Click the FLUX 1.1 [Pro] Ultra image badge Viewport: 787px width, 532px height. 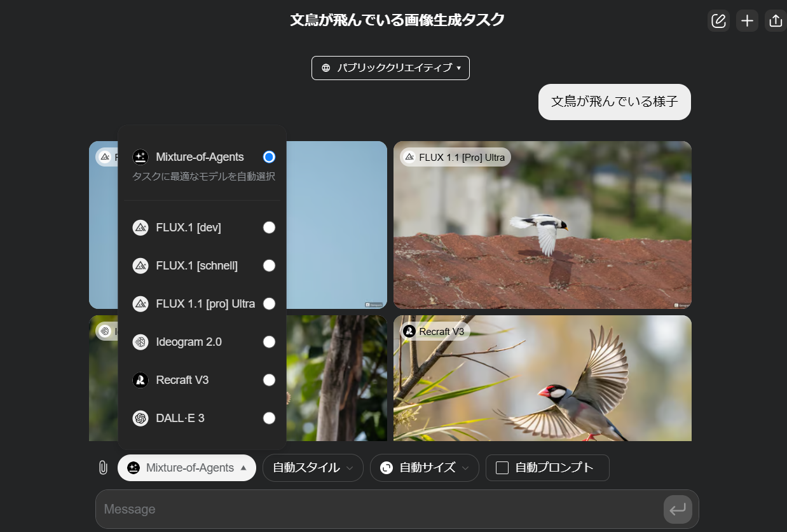[x=455, y=157]
